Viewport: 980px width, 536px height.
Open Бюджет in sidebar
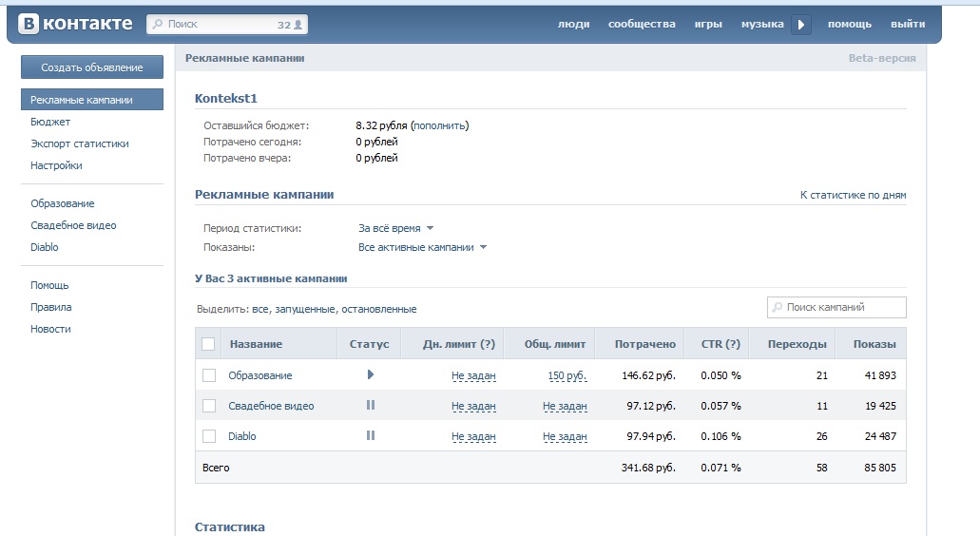coord(50,122)
